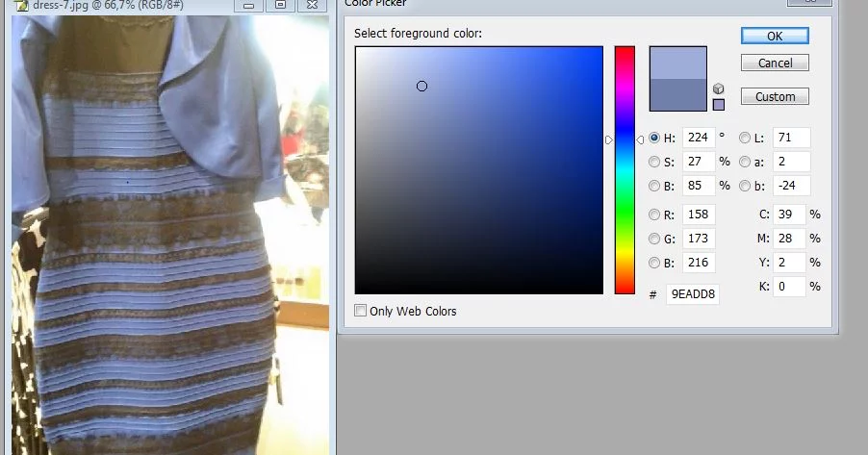Click the hex color field showing 9EADD8
The height and width of the screenshot is (455, 868).
pyautogui.click(x=692, y=293)
